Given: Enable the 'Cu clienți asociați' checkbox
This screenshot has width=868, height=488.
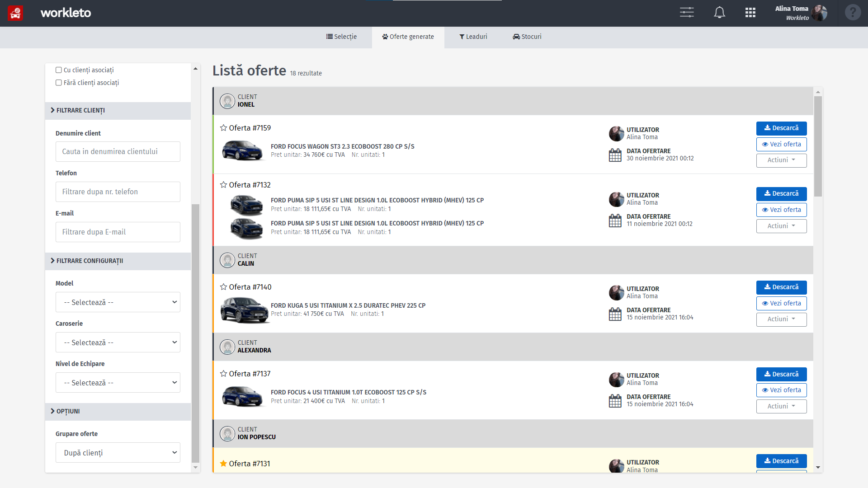Looking at the screenshot, I should pyautogui.click(x=59, y=70).
